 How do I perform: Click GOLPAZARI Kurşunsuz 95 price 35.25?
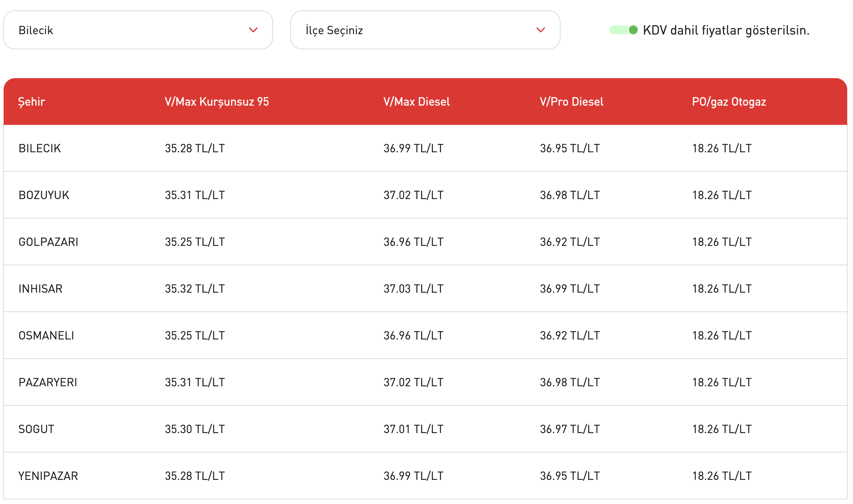tap(195, 242)
